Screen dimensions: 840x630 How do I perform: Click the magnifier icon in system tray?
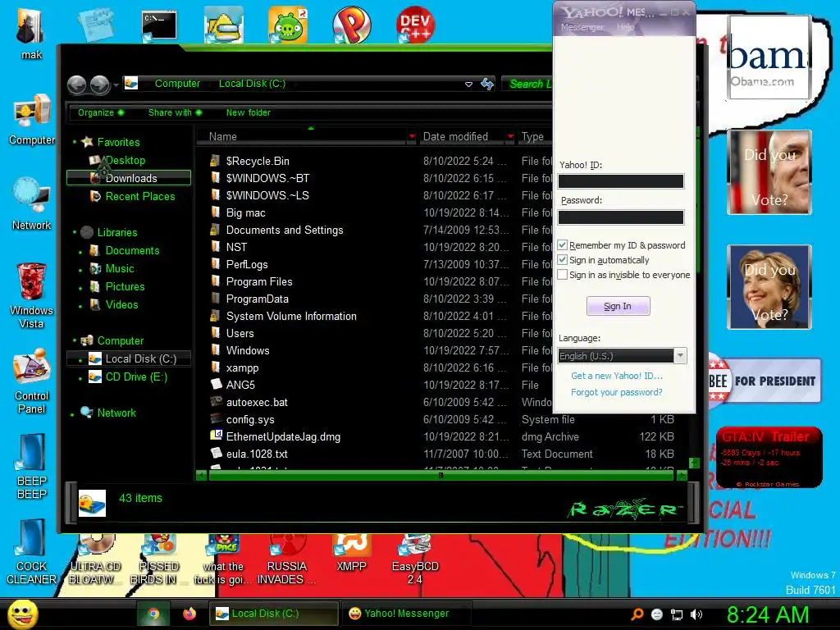[637, 614]
